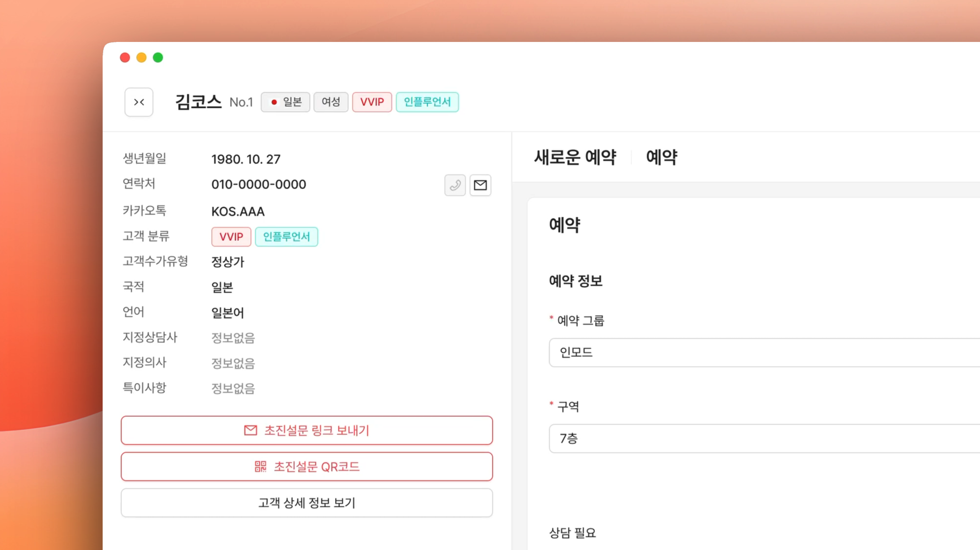
Task: Click the phone call icon
Action: point(455,185)
